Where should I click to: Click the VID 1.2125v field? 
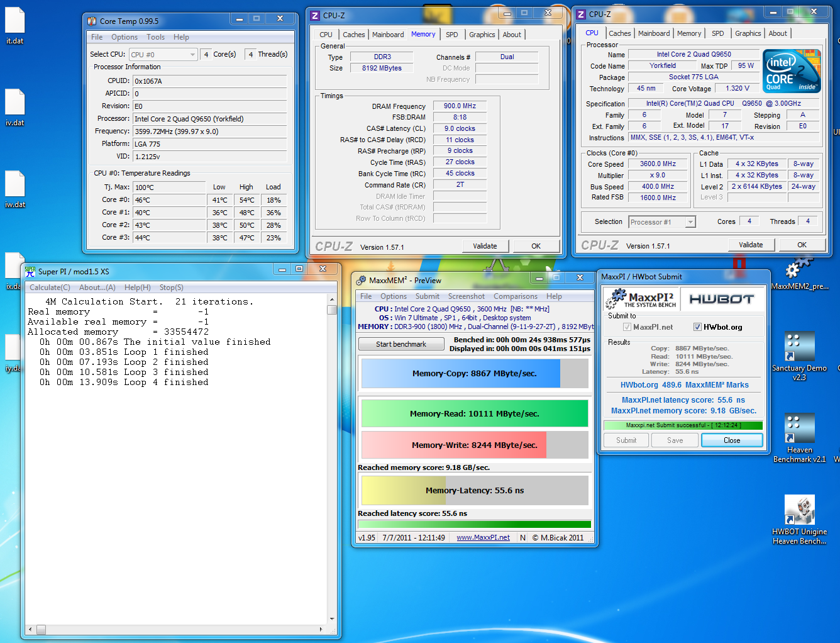pos(210,157)
